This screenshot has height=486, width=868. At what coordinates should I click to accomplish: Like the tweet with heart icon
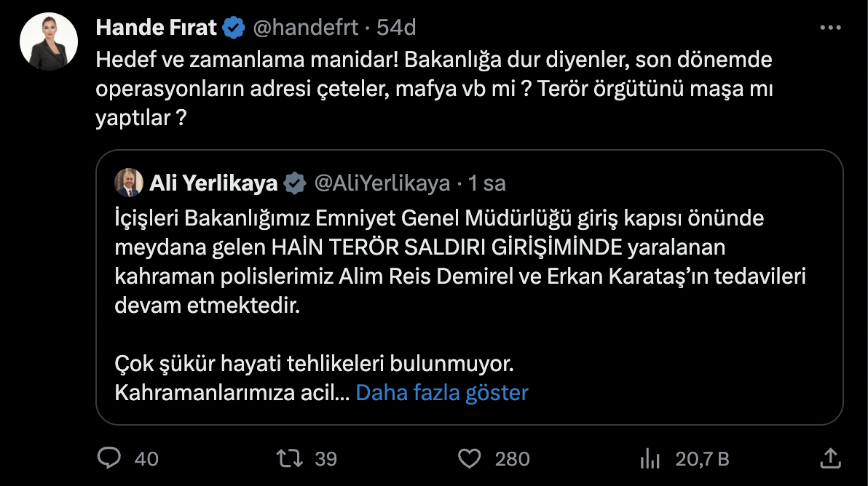470,458
